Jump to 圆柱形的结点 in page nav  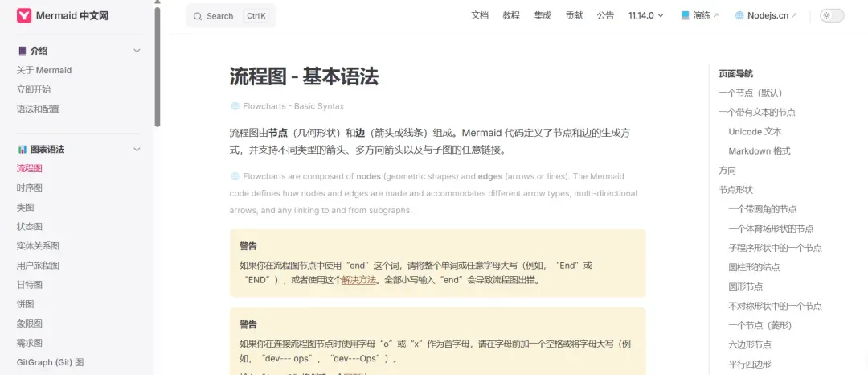click(754, 267)
